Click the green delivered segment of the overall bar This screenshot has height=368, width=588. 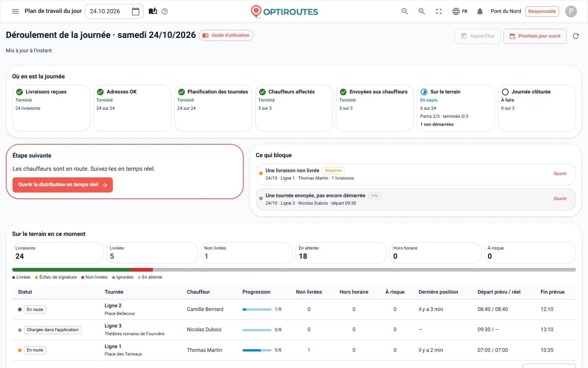point(71,270)
